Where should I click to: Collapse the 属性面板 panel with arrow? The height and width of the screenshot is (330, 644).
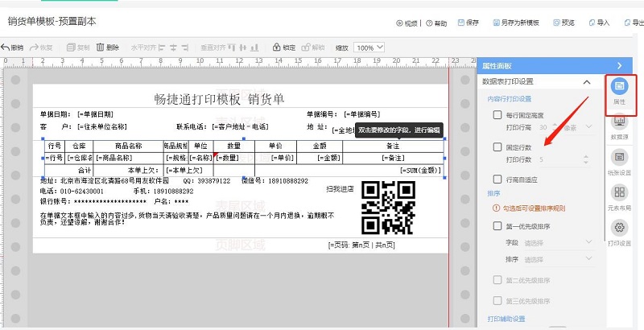[x=619, y=66]
